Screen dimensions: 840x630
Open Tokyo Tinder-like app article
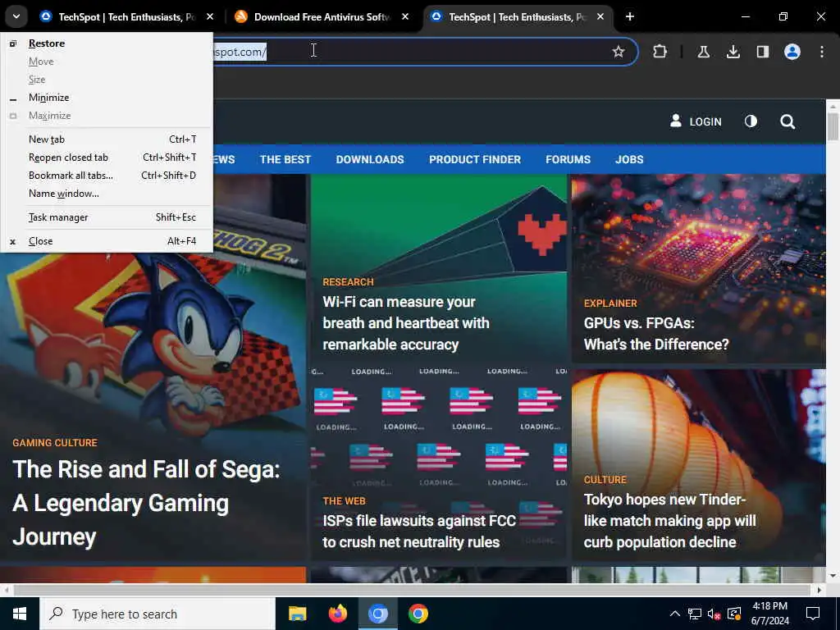(669, 521)
